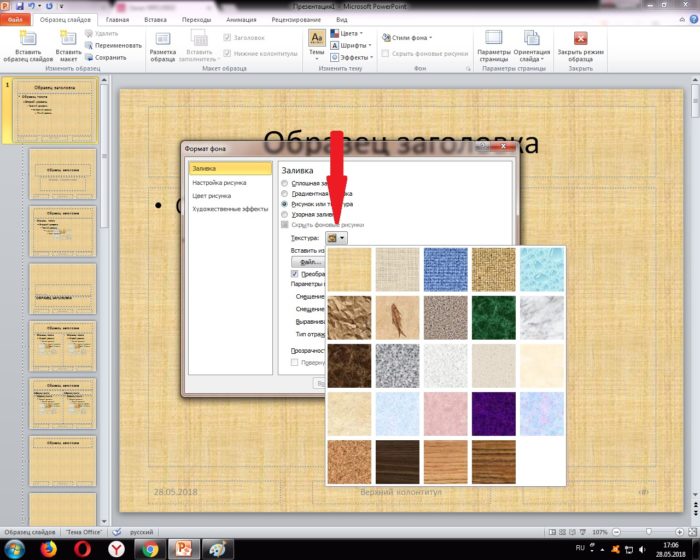Image resolution: width=700 pixels, height=560 pixels.
Task: Click the Файл... button in dialog
Action: coord(308,262)
